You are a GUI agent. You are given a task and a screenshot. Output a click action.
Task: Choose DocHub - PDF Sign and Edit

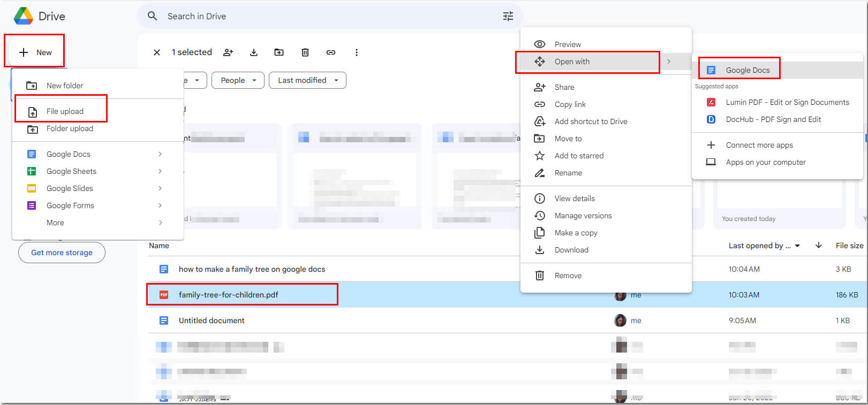(777, 119)
